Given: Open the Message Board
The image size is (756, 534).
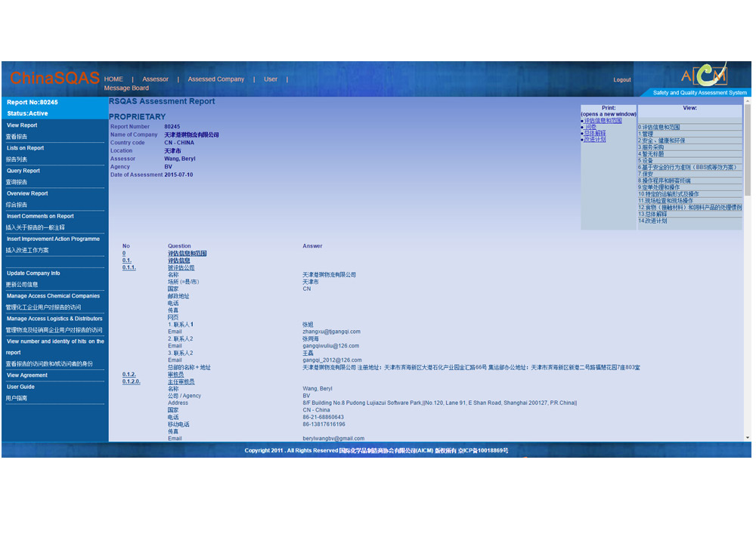Looking at the screenshot, I should tap(126, 88).
